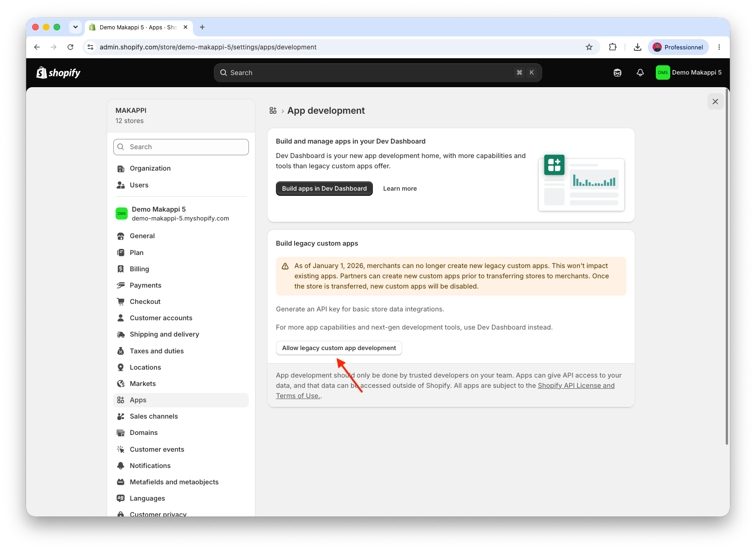756x551 pixels.
Task: Open the Demo Makappi 5 account menu
Action: [x=689, y=73]
